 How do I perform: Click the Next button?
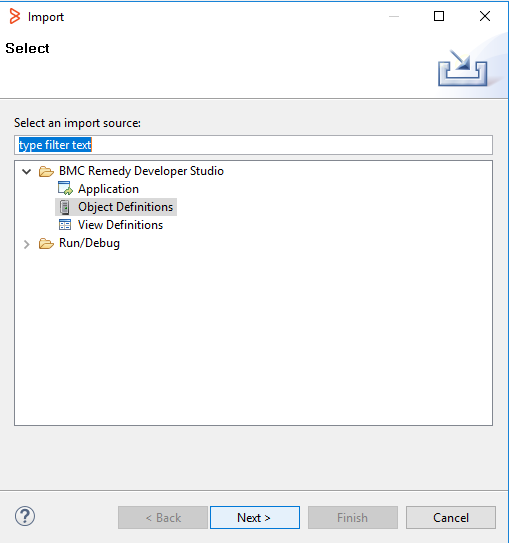pos(254,517)
